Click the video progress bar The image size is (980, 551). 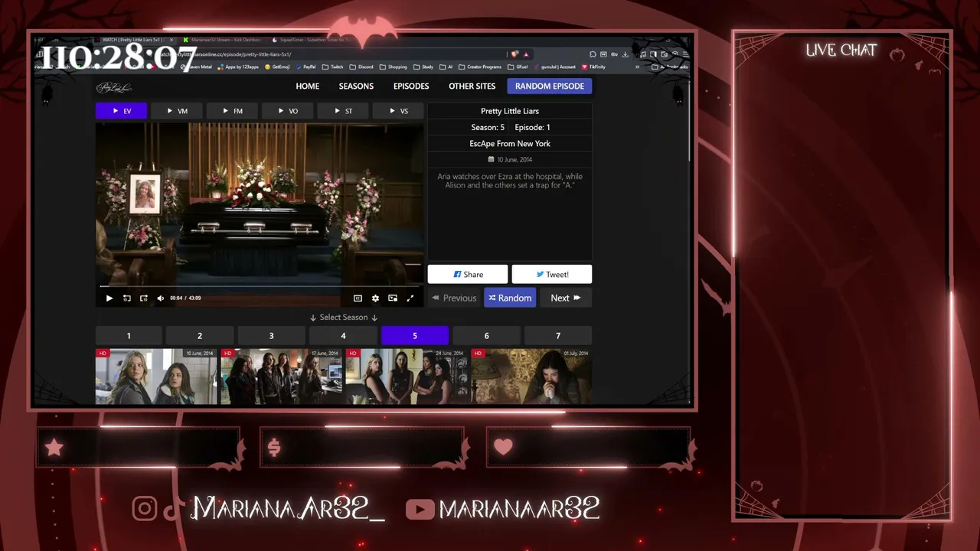coord(260,287)
